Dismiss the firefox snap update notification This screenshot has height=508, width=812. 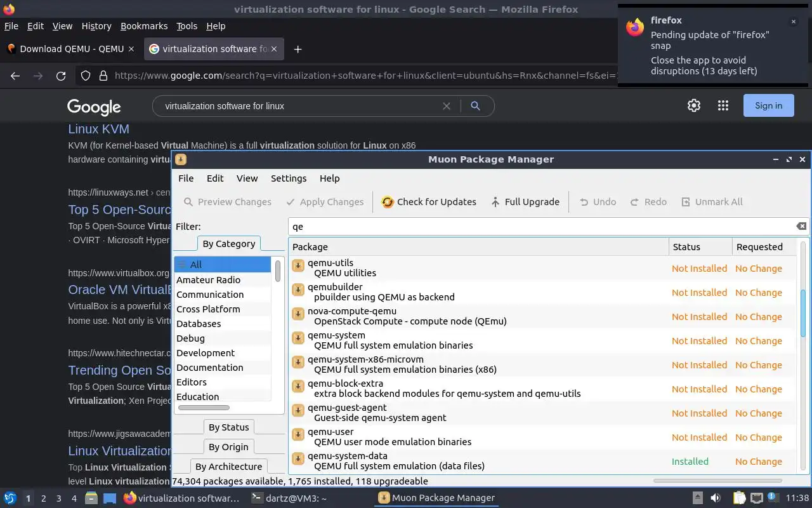(x=793, y=22)
